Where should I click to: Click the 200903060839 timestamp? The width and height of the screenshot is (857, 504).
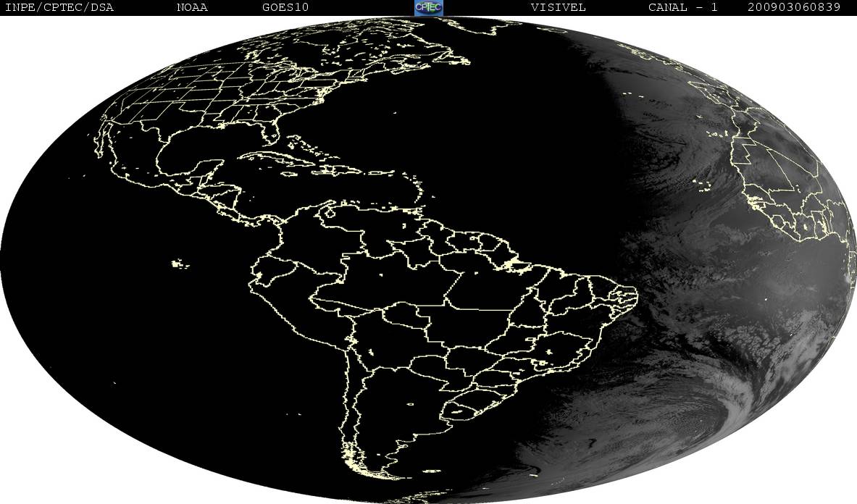(x=794, y=8)
